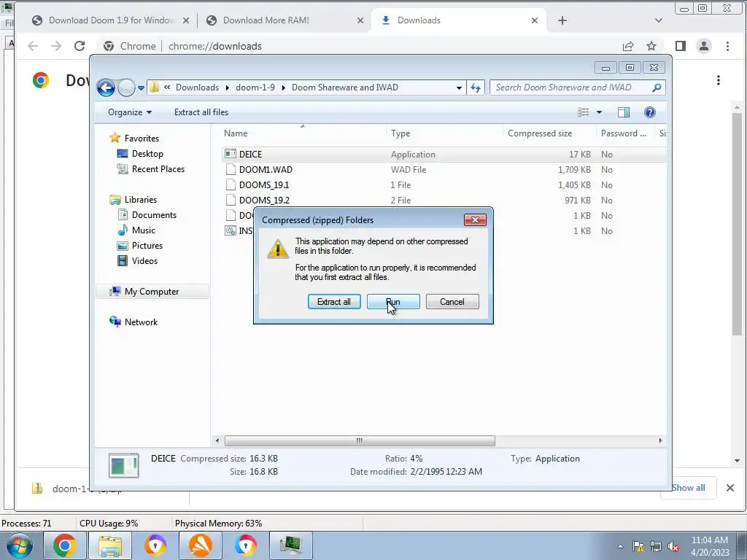Screen dimensions: 747x560
Task: Select the DOOM1.WAD file
Action: pos(443,169)
